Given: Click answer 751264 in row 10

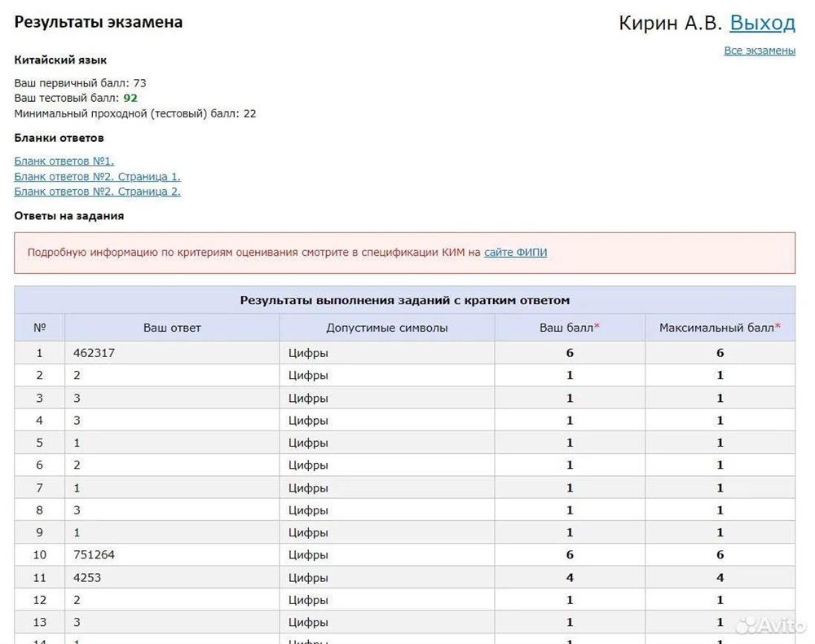Looking at the screenshot, I should (94, 555).
